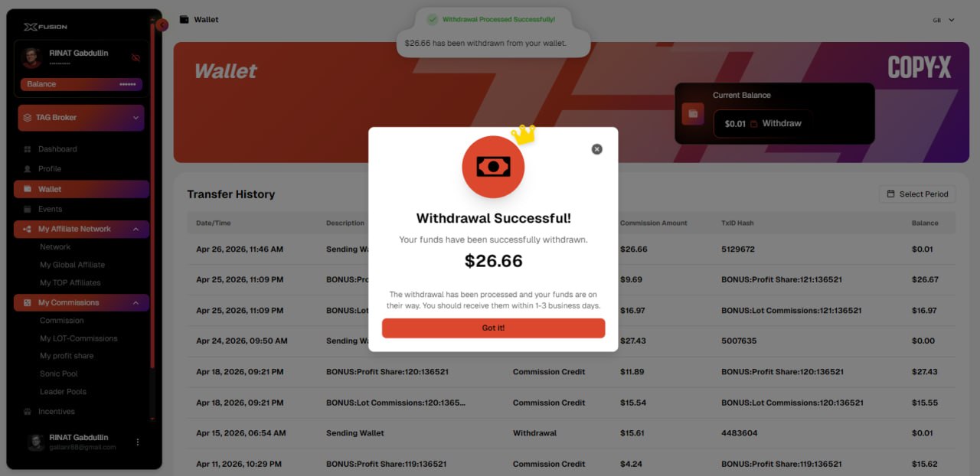Collapse the sidebar with the red arrow
This screenshot has height=476, width=980.
(162, 24)
